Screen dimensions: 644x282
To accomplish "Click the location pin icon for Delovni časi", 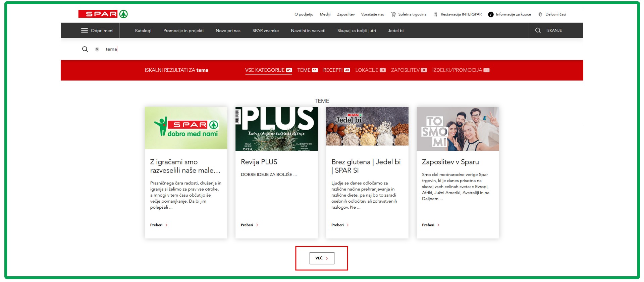I will click(x=540, y=14).
